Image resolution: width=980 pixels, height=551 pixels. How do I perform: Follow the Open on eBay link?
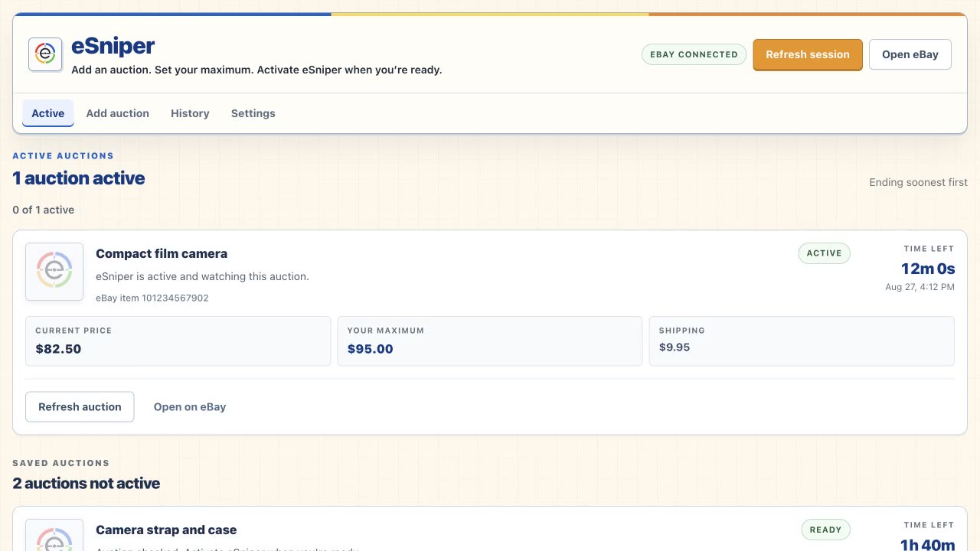point(190,406)
